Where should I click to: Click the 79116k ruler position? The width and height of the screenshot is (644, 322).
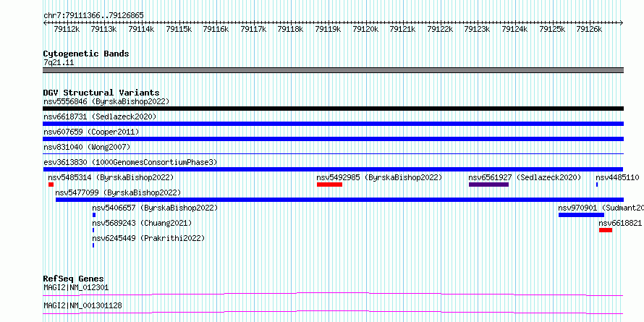click(x=216, y=29)
